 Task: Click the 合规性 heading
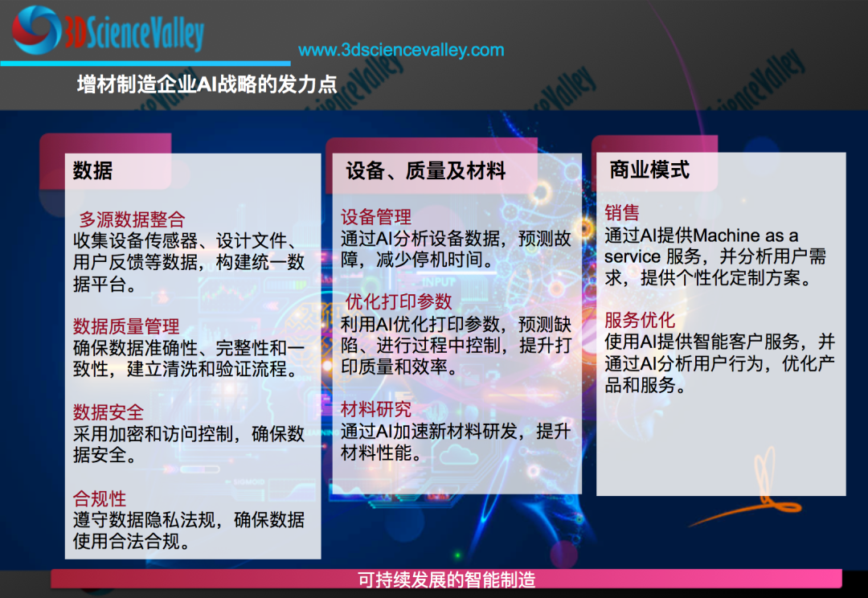click(100, 498)
